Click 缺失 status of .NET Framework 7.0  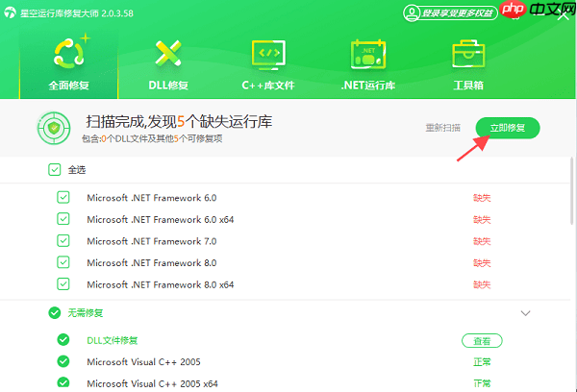(482, 241)
